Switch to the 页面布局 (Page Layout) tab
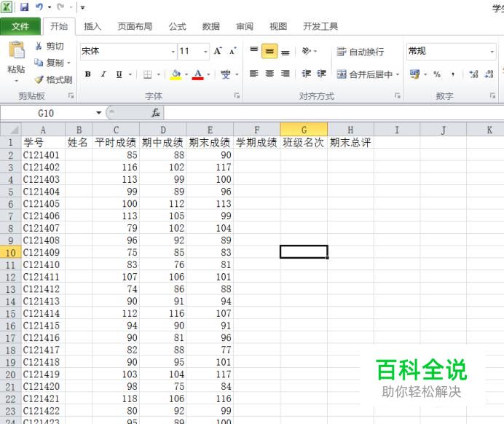This screenshot has width=504, height=424. [135, 26]
